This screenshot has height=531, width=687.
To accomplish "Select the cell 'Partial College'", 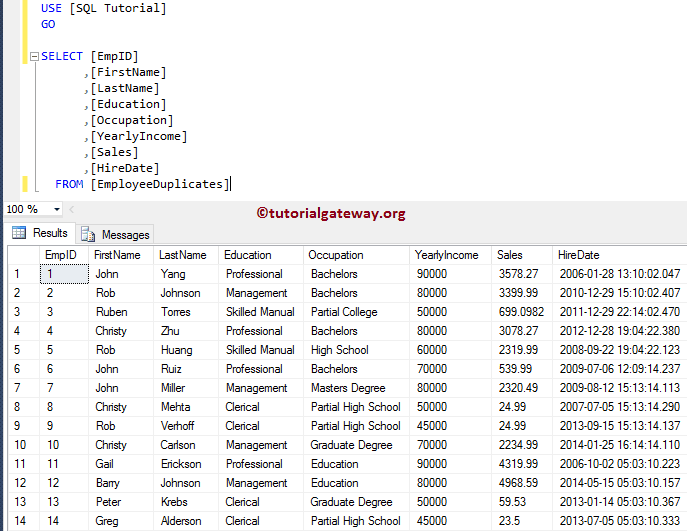I will [x=356, y=312].
